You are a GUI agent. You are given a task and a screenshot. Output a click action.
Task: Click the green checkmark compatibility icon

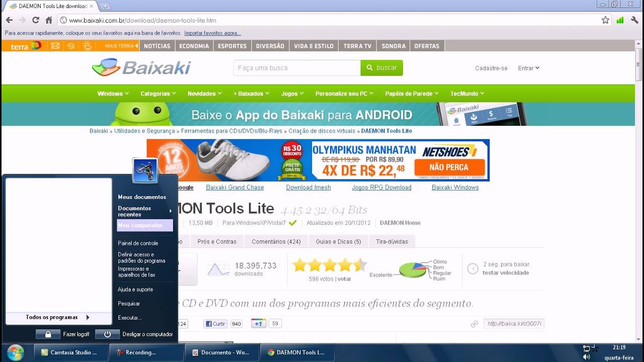click(x=293, y=223)
